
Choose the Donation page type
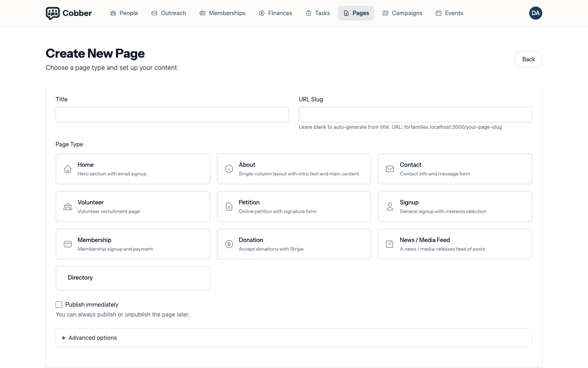click(294, 244)
